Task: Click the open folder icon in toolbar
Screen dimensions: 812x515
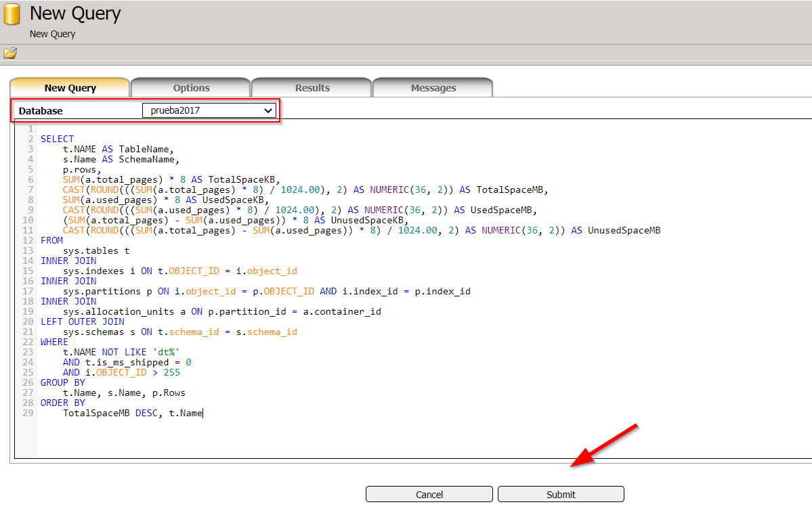Action: [x=10, y=53]
